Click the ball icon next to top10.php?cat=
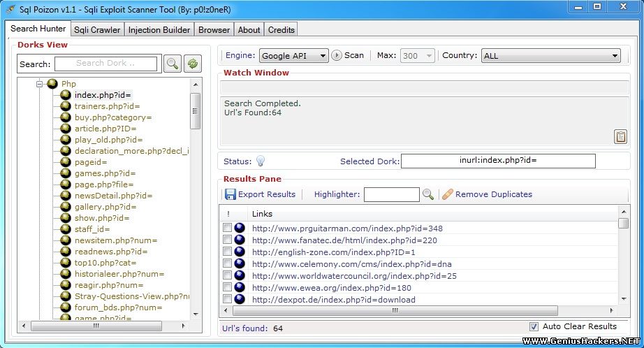This screenshot has height=348, width=644. pyautogui.click(x=65, y=263)
